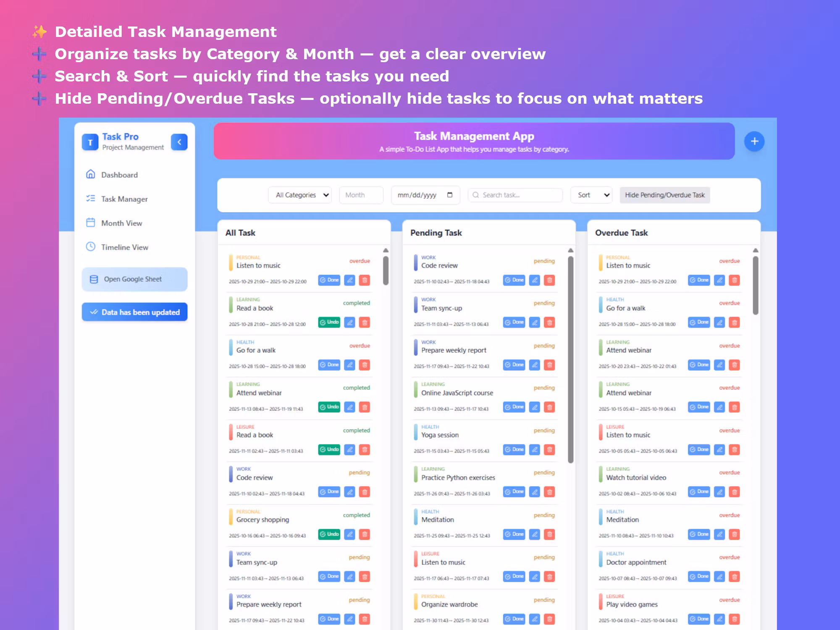Viewport: 840px width, 630px height.
Task: Delete the Leisure 'Read a book' task
Action: point(365,450)
